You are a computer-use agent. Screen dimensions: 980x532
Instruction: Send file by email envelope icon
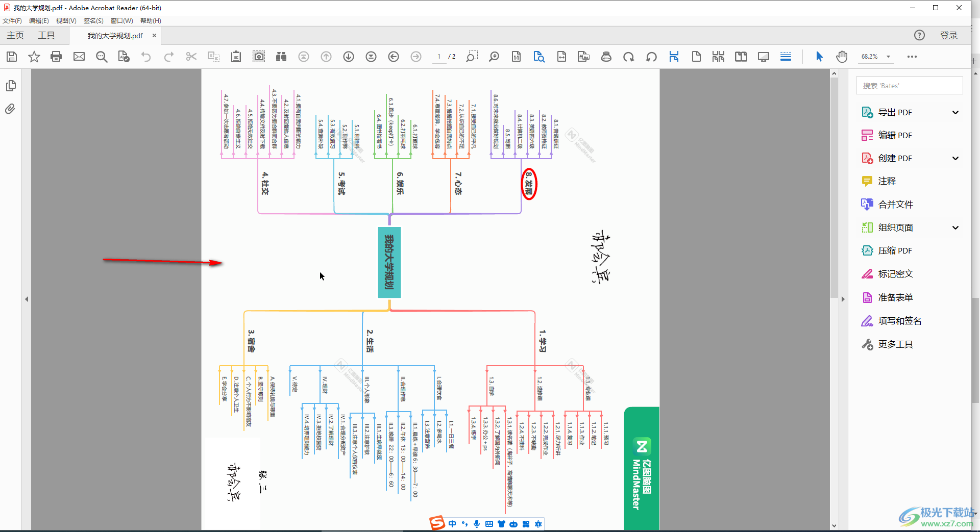click(x=79, y=57)
